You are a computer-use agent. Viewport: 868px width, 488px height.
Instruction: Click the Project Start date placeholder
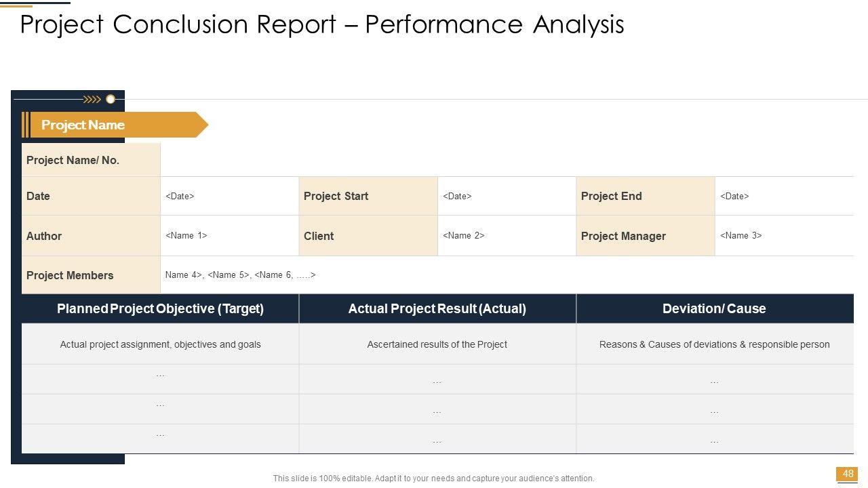(457, 197)
